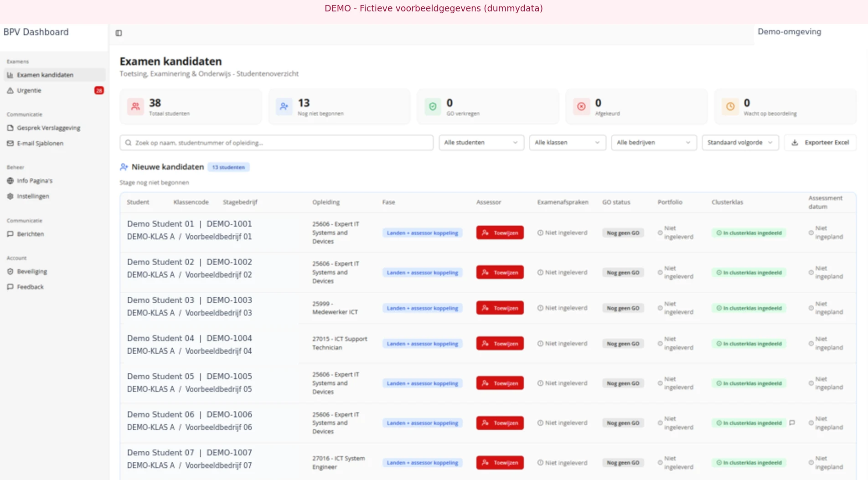Open the Alle studenten dropdown
The image size is (868, 480).
click(481, 143)
